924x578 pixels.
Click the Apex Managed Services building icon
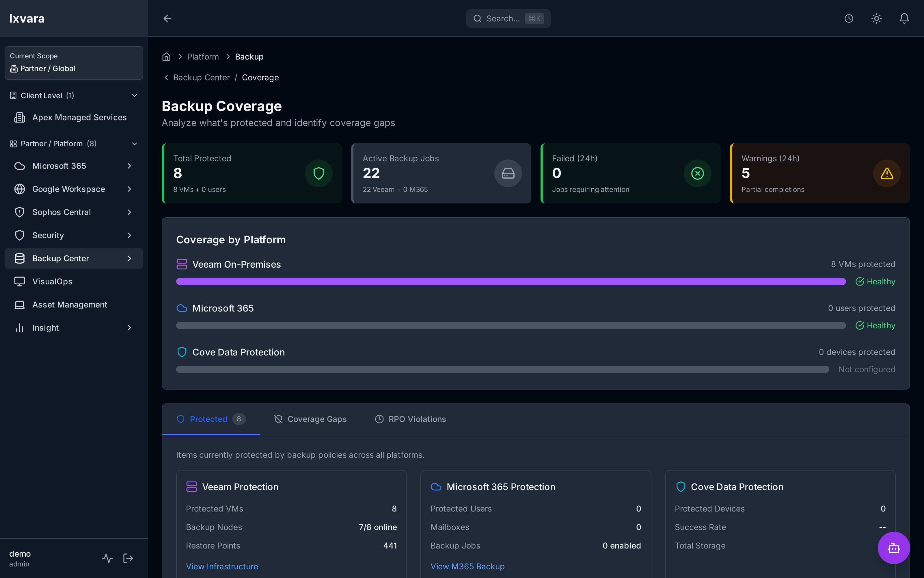(19, 117)
